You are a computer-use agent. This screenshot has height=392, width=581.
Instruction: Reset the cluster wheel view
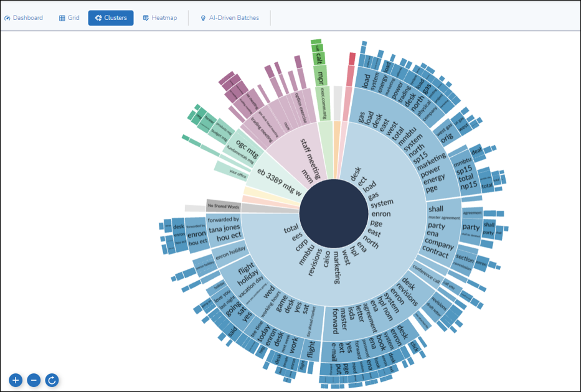52,380
